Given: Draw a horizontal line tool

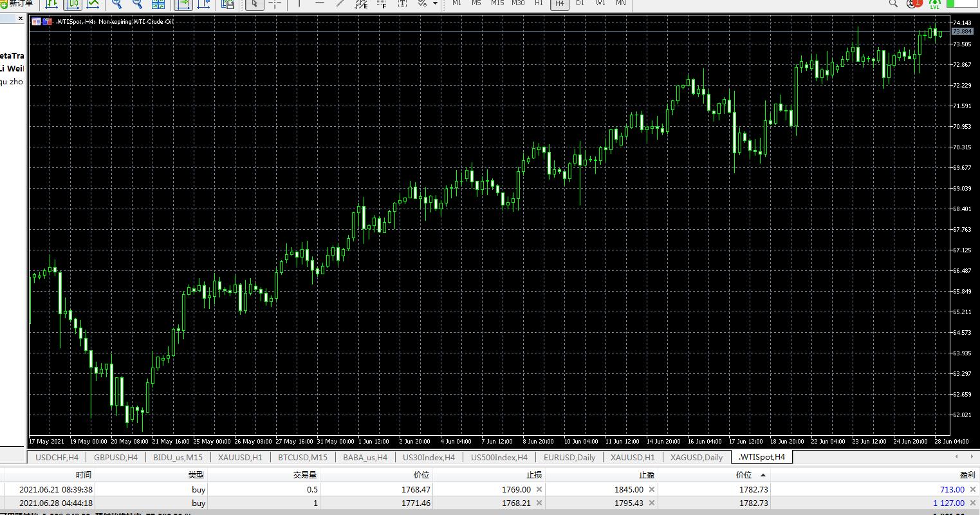Looking at the screenshot, I should 320,4.
